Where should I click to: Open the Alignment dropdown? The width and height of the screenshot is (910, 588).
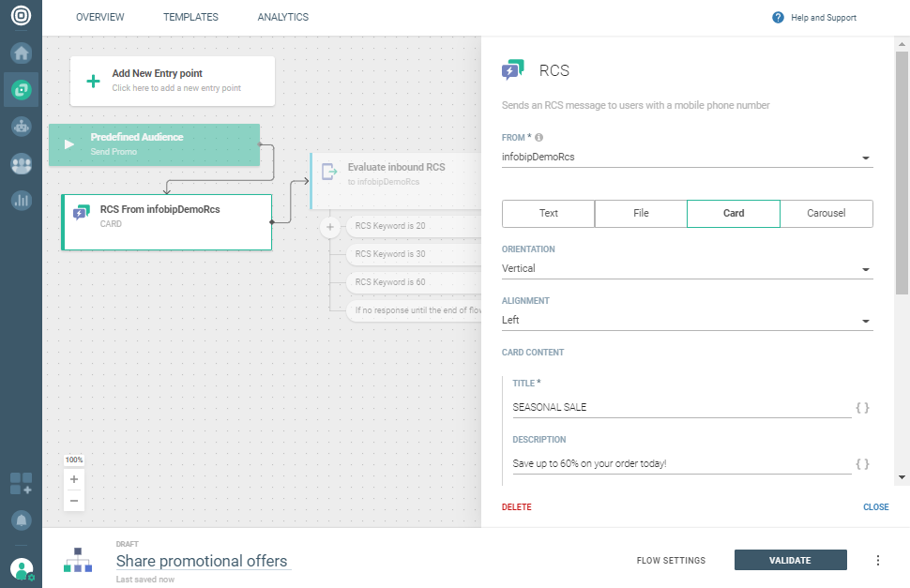click(864, 321)
